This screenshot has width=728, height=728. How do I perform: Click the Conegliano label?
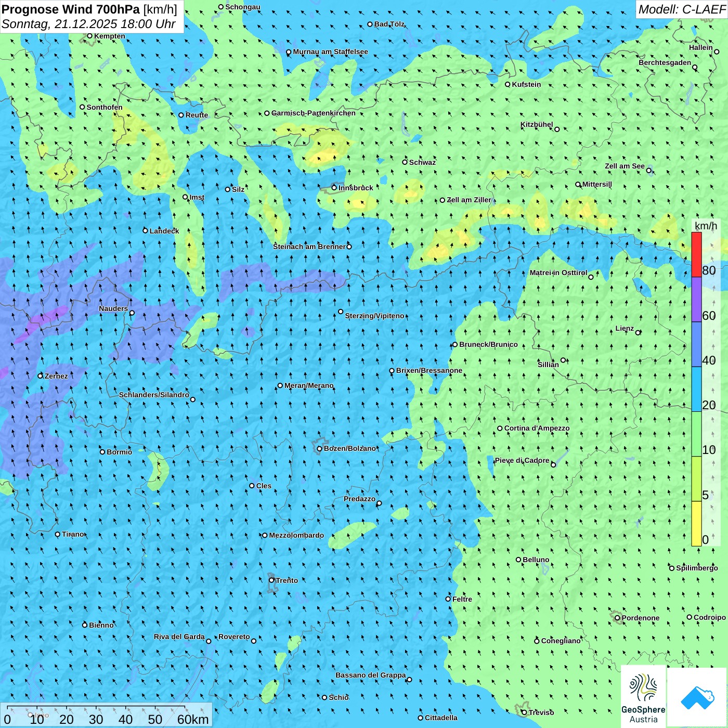click(561, 641)
